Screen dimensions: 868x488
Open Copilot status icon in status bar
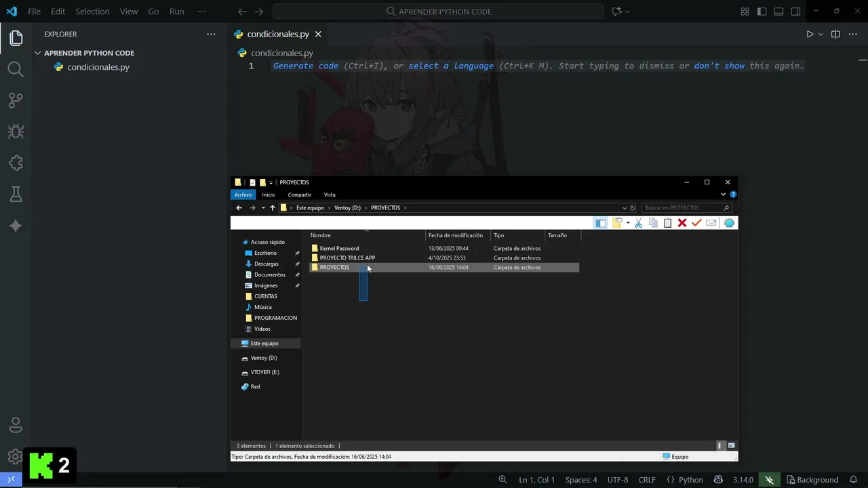click(x=718, y=480)
